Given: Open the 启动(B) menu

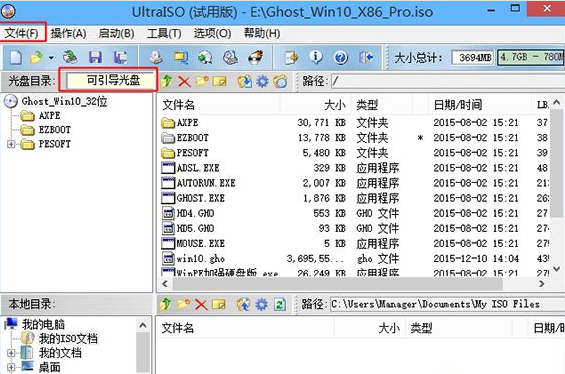Looking at the screenshot, I should (116, 34).
